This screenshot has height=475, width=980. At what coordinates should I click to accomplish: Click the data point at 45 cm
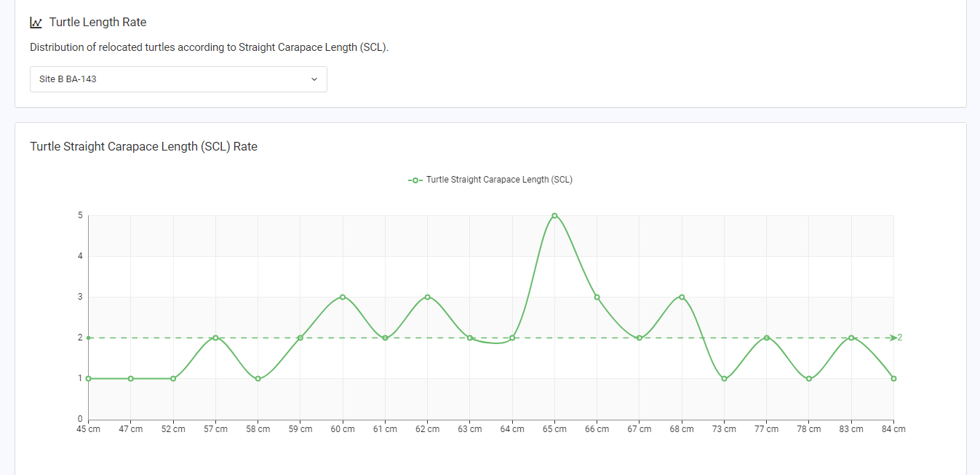[89, 378]
